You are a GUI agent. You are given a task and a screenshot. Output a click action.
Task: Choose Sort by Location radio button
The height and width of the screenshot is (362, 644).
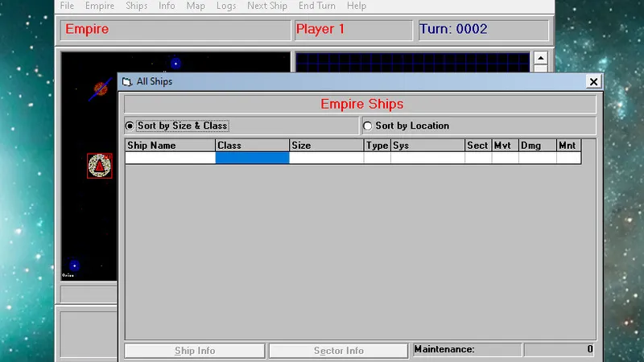[368, 125]
